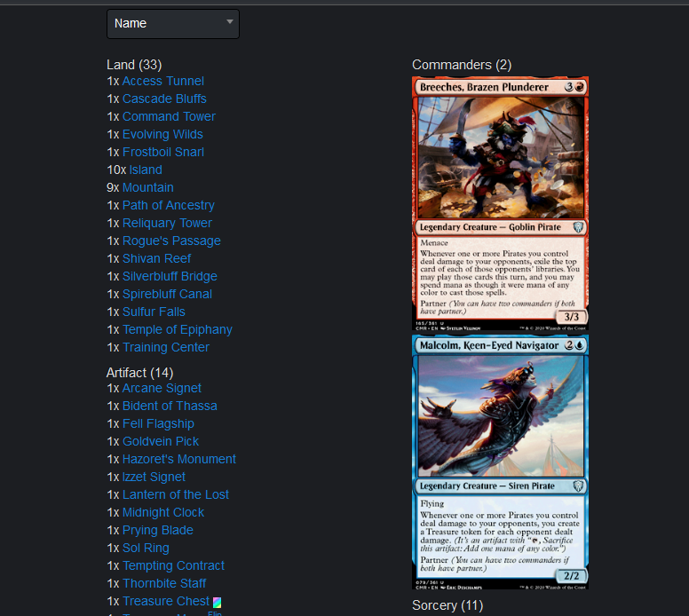Select the Bident of Thassa link
Viewport: 689px width, 616px height.
tap(170, 406)
